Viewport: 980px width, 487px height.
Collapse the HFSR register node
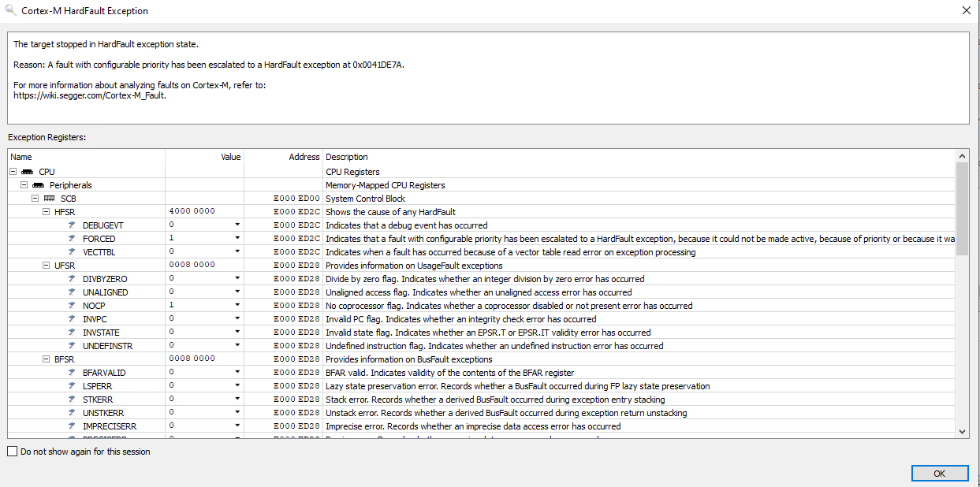(46, 212)
